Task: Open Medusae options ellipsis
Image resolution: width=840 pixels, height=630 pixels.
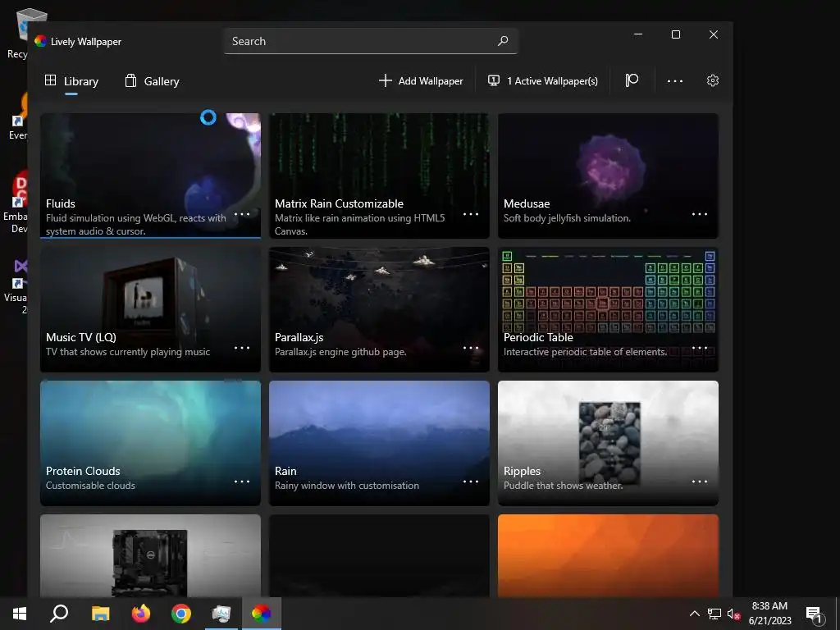Action: click(700, 214)
